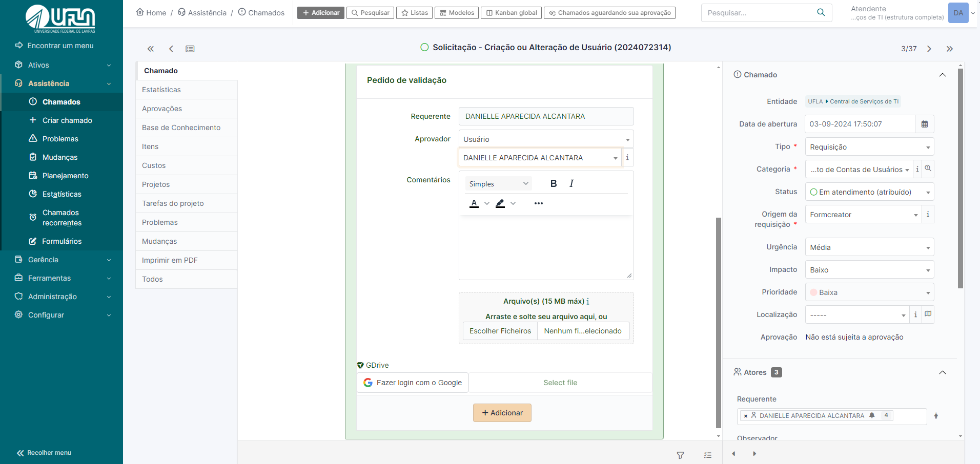This screenshot has height=464, width=980.
Task: Open Tipo Requisição dropdown
Action: click(x=870, y=146)
